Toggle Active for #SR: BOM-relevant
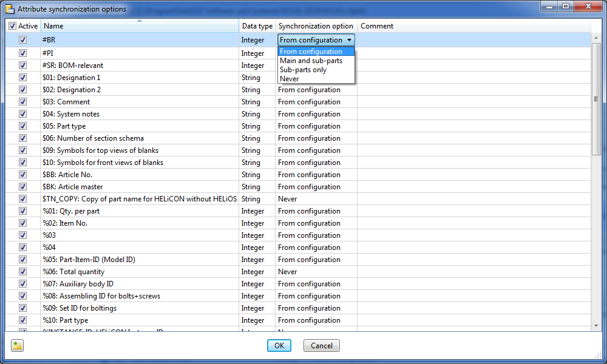Screen dimensions: 607x364 (x=23, y=66)
